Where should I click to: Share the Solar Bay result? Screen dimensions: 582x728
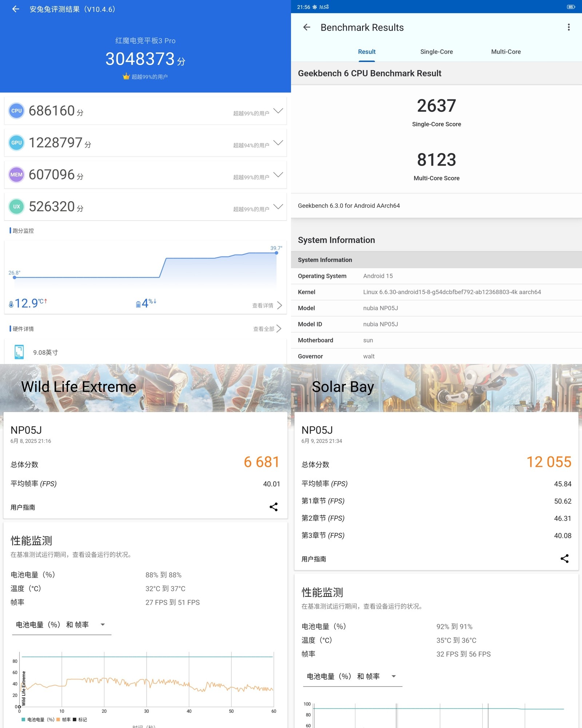(564, 559)
